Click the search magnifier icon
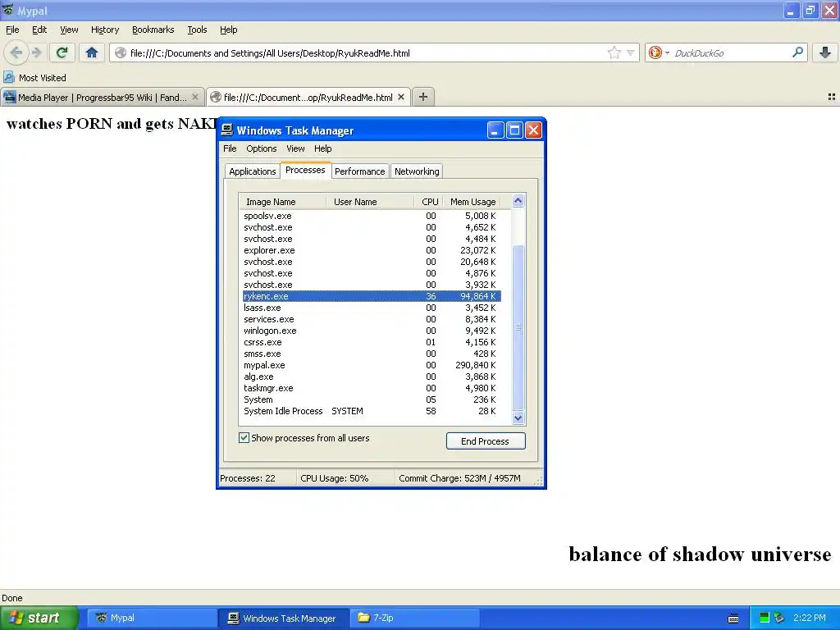The height and width of the screenshot is (630, 840). coord(797,52)
